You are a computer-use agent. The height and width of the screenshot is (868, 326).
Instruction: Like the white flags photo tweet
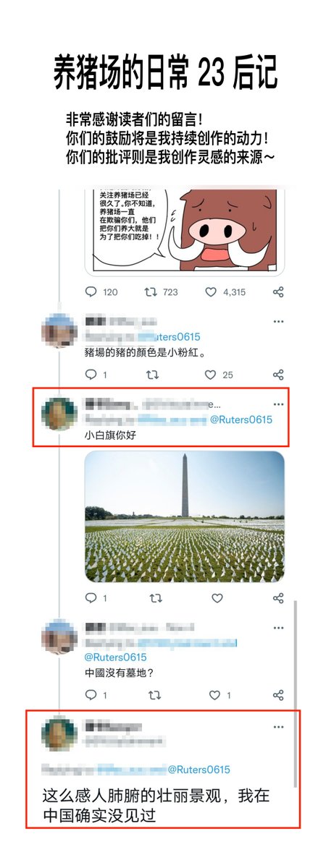pyautogui.click(x=217, y=598)
